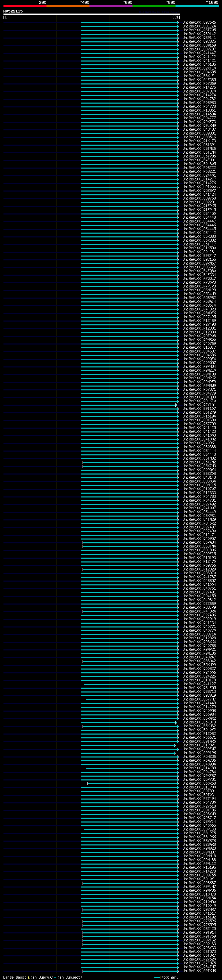Click the label UniRef100_P92919
The image size is (222, 980).
click(199, 619)
